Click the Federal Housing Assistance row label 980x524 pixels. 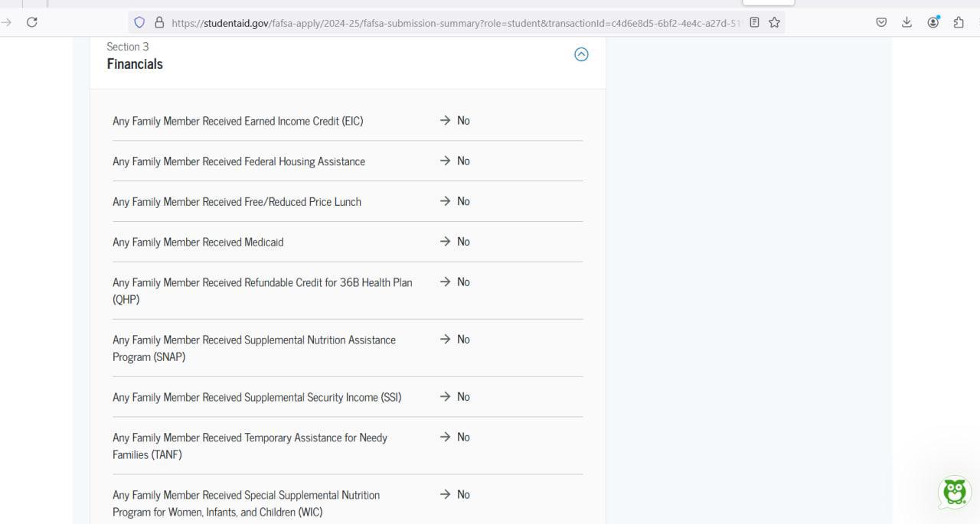coord(238,161)
